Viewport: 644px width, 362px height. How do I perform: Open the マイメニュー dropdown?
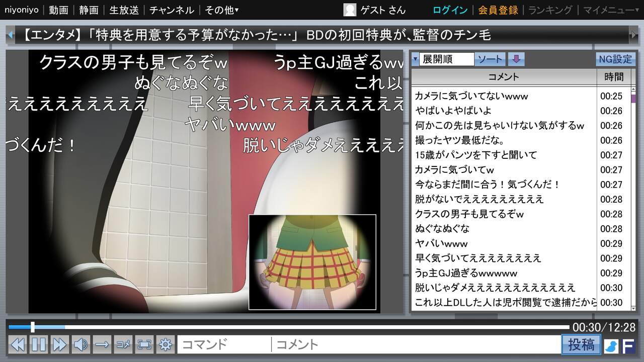608,10
